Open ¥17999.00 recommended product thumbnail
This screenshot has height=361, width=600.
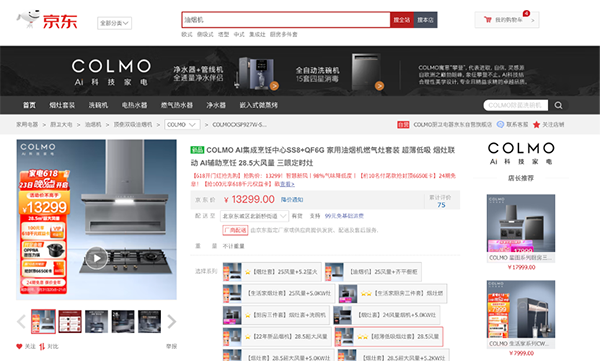(x=521, y=223)
